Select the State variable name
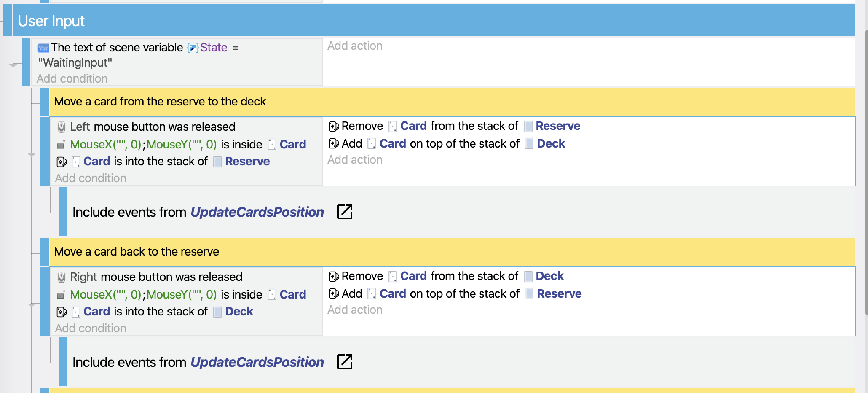The width and height of the screenshot is (868, 393). coord(214,48)
